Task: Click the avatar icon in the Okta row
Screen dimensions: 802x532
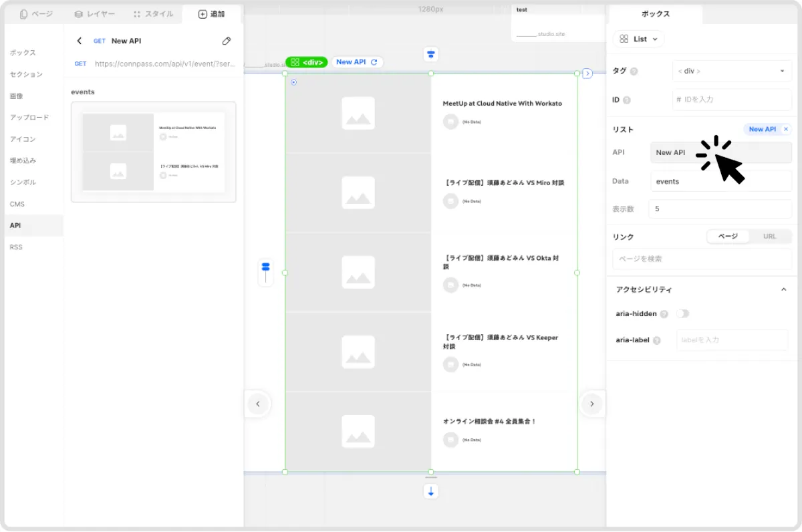Action: (x=451, y=285)
